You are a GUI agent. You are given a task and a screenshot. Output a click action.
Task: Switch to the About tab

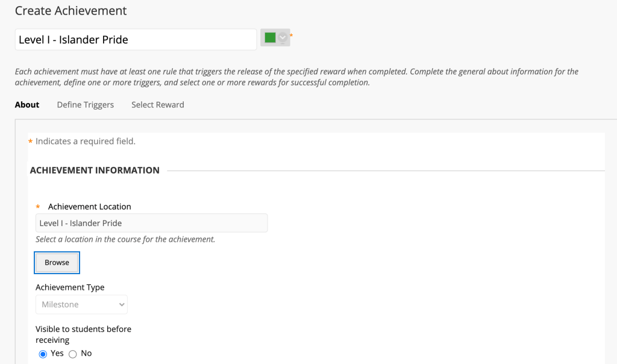click(27, 105)
